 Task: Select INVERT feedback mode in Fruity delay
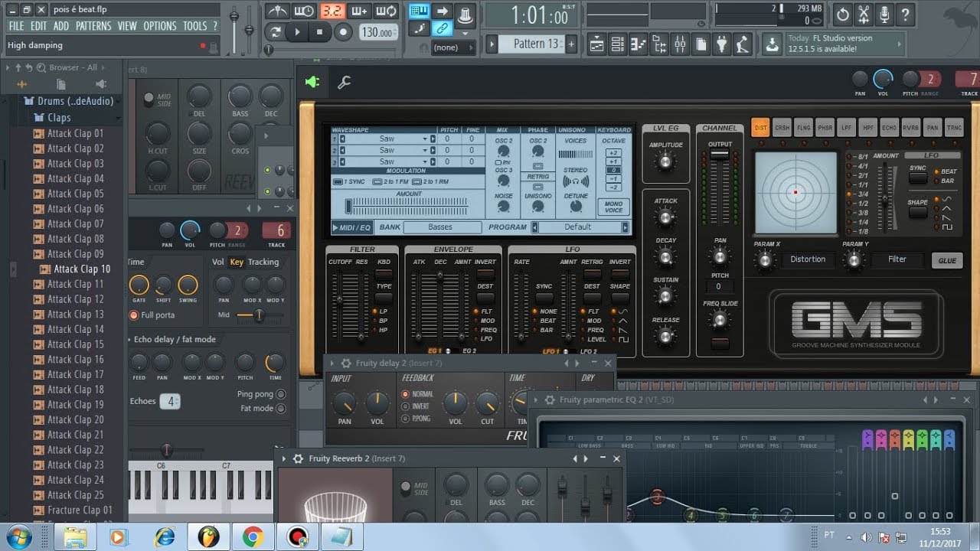click(406, 406)
